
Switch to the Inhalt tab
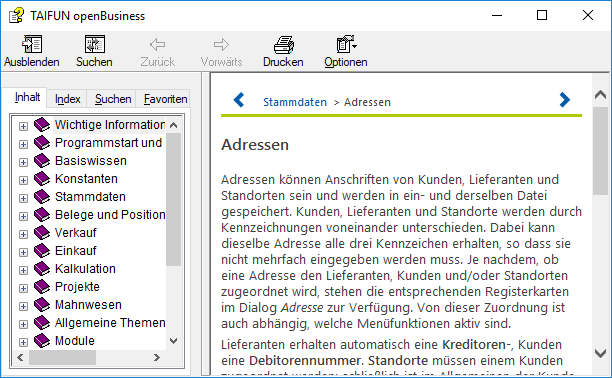pos(27,97)
